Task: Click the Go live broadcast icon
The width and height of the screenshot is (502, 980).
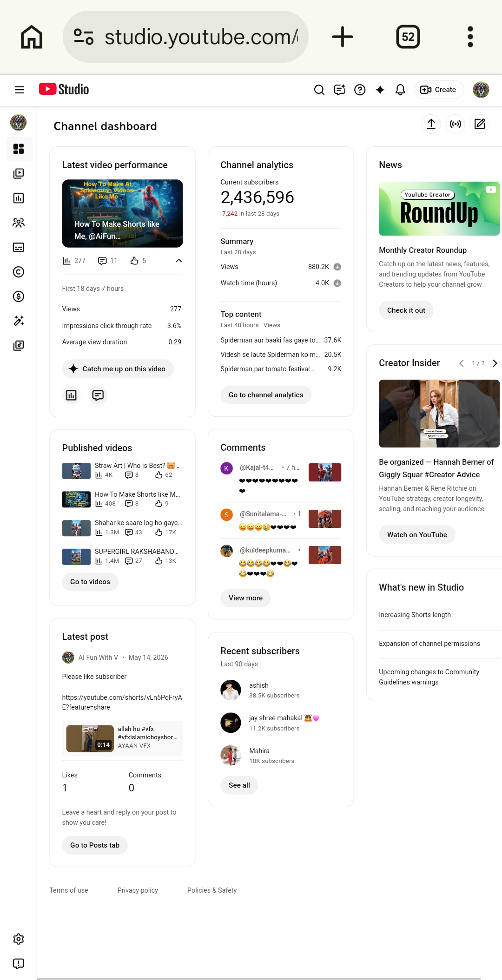Action: [456, 124]
